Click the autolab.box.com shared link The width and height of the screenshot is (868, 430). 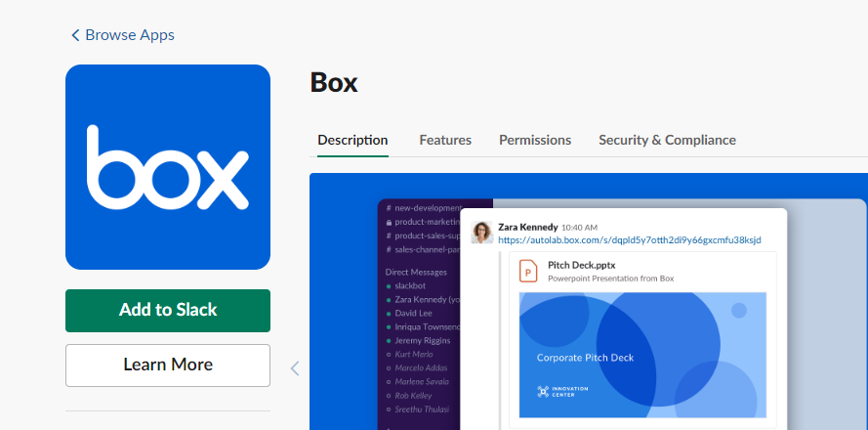point(630,240)
